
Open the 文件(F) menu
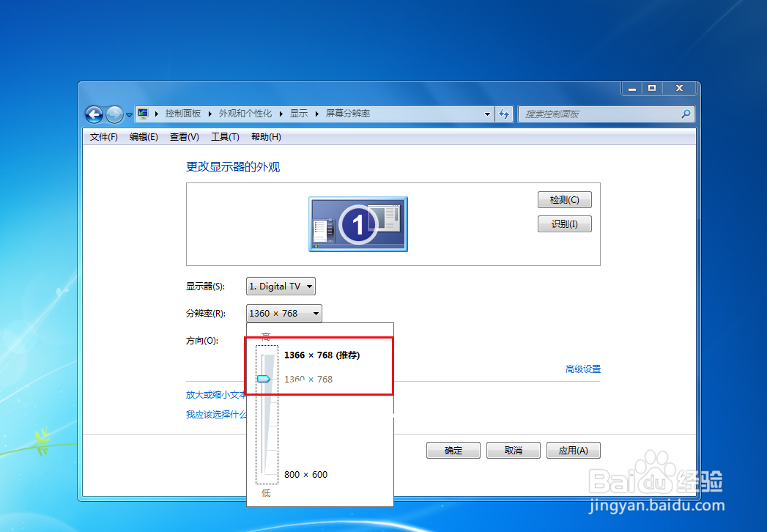coord(104,137)
